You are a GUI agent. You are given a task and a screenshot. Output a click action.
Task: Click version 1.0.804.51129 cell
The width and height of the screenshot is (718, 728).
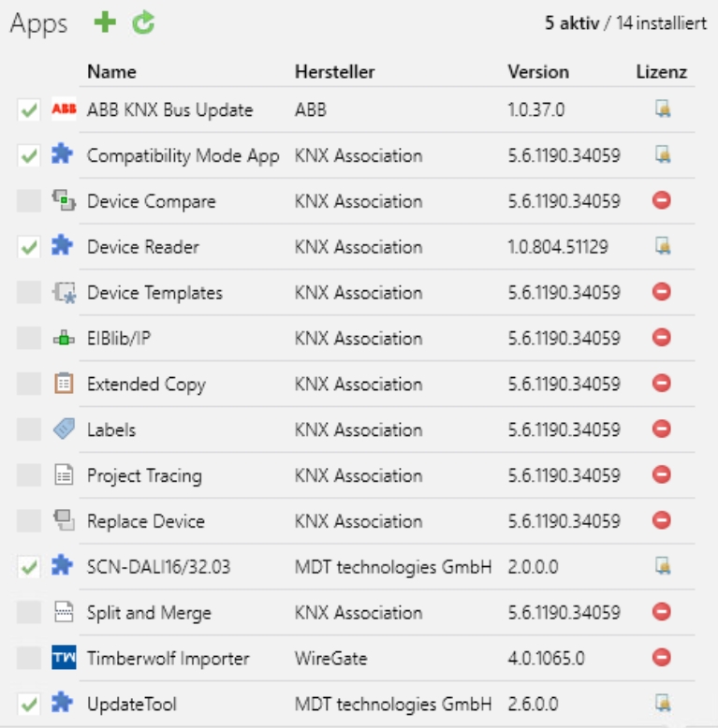[558, 247]
